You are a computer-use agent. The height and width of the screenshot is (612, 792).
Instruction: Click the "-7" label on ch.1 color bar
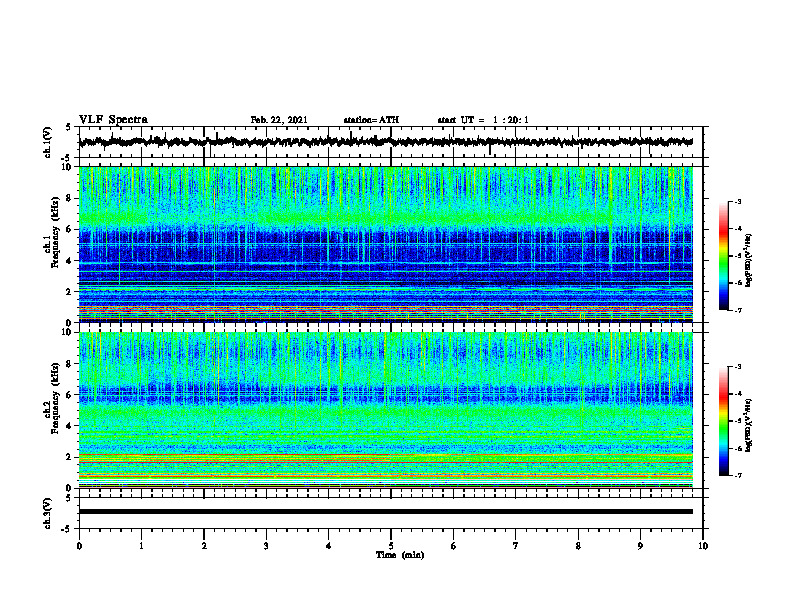point(737,310)
